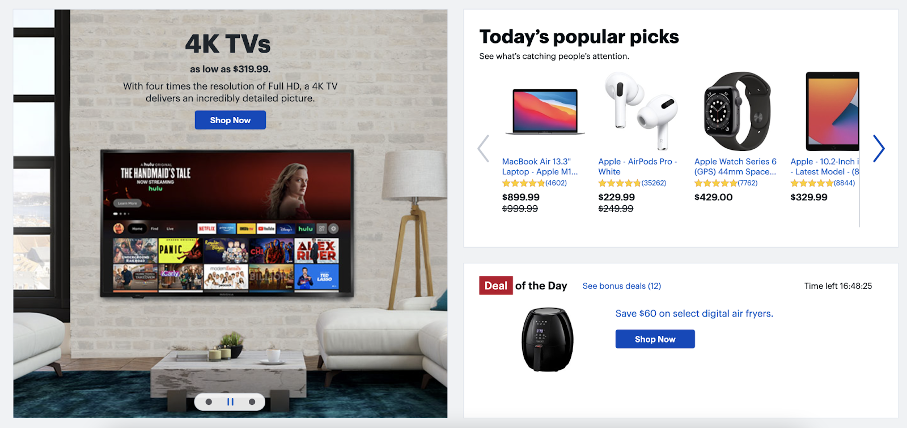
Task: Pause the banner carousel
Action: (x=230, y=402)
